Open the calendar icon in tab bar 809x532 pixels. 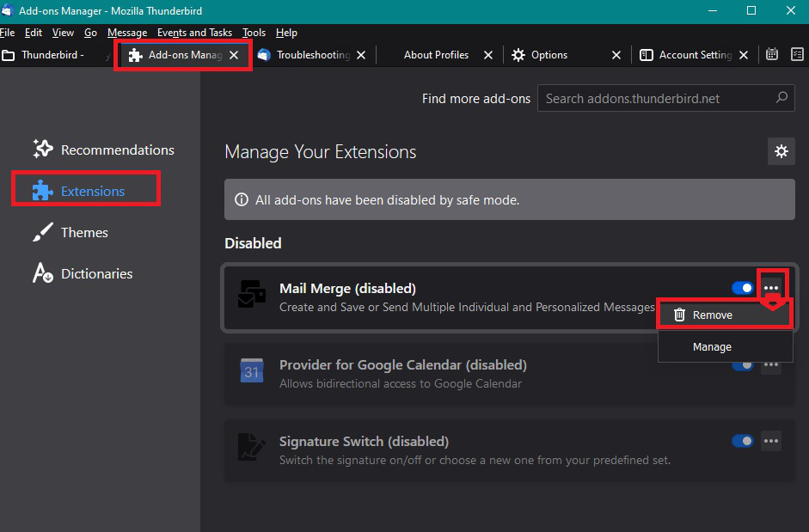tap(772, 54)
